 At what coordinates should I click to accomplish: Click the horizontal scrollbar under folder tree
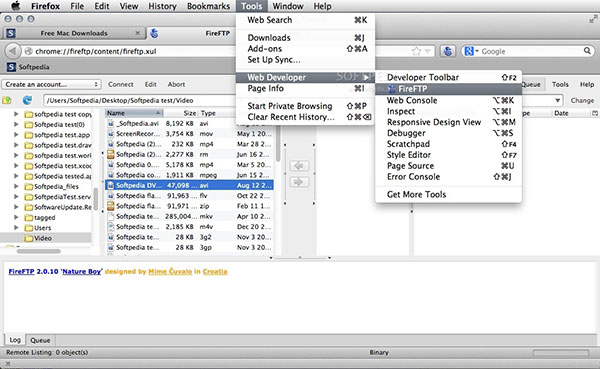click(x=38, y=251)
